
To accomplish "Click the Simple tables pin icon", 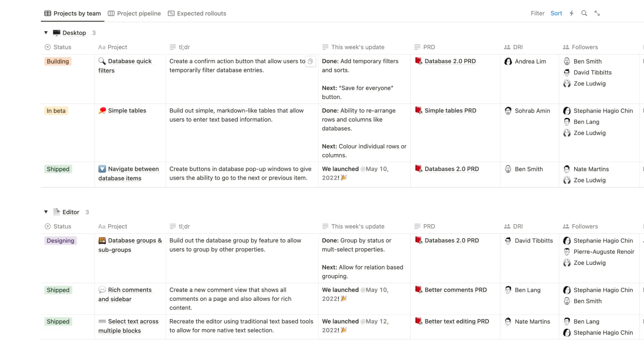I will point(102,111).
